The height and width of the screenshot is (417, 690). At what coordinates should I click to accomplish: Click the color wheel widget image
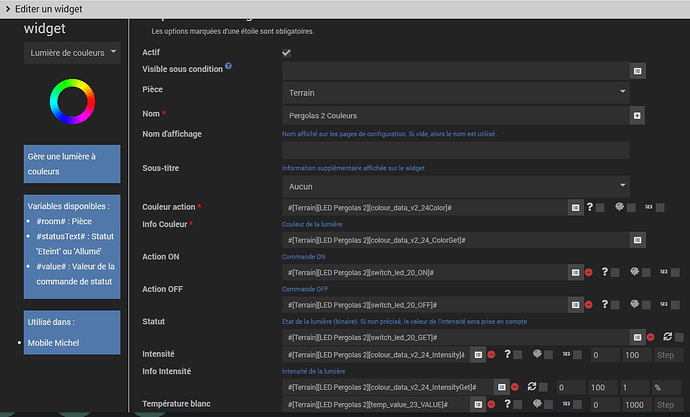pyautogui.click(x=72, y=100)
